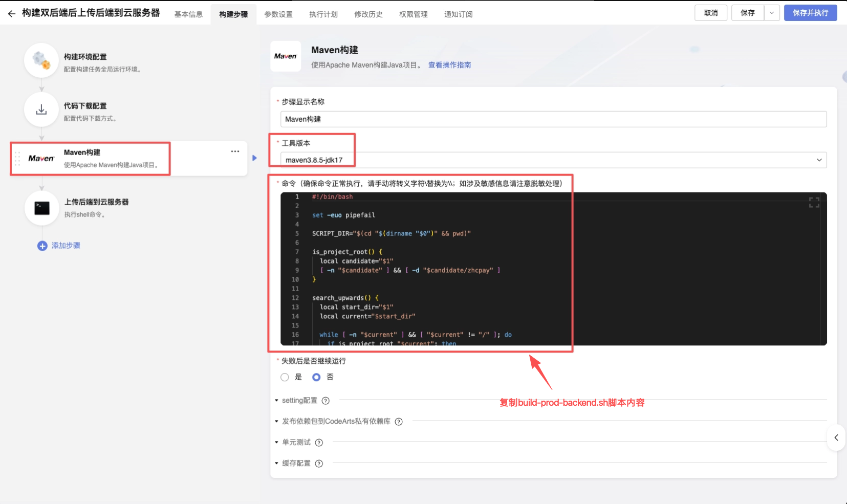Viewport: 847px width, 504px height.
Task: Switch to the 构建步骤 tab
Action: tap(233, 14)
